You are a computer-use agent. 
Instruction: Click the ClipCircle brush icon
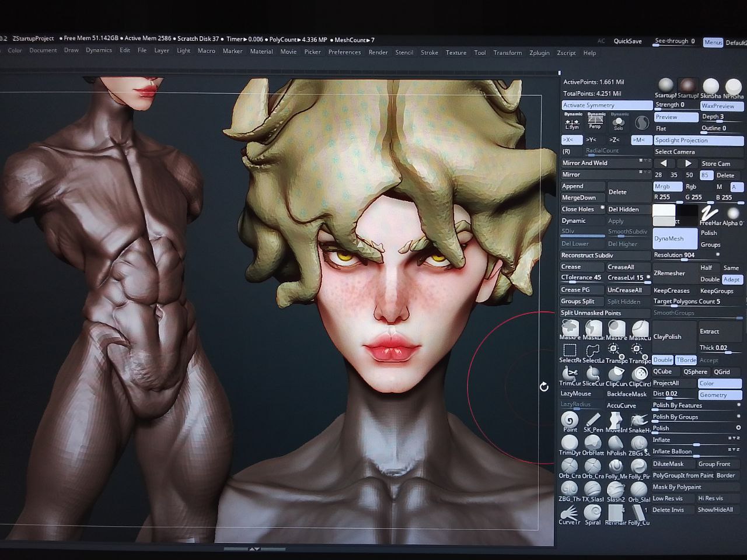[640, 373]
